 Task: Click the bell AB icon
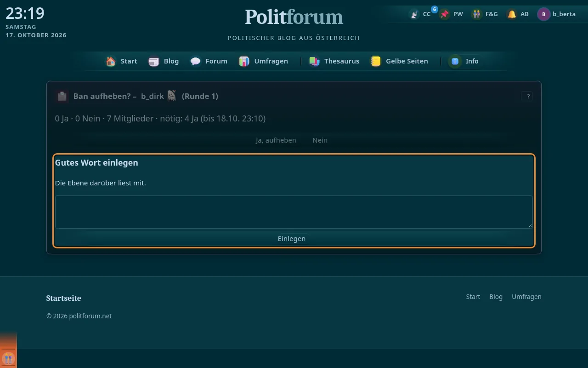point(512,14)
